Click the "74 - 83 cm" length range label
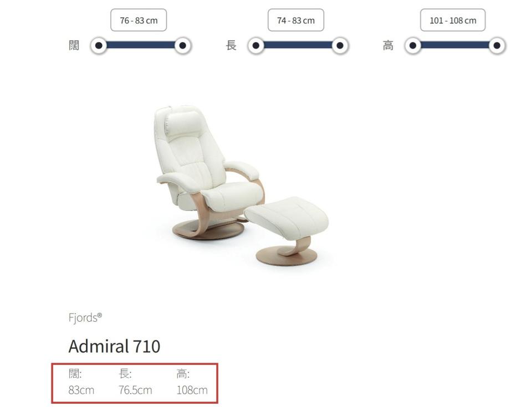Image resolution: width=532 pixels, height=407 pixels. click(296, 20)
